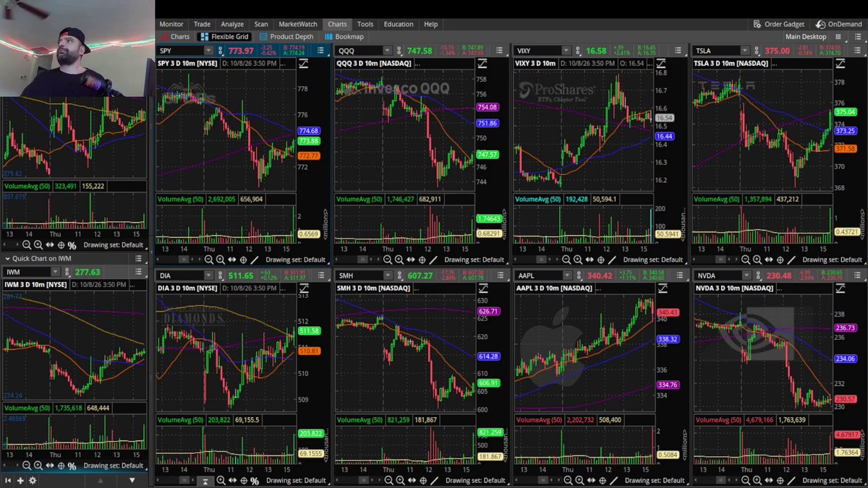Activate the crosshair cursor under TSLA chart

[x=781, y=260]
